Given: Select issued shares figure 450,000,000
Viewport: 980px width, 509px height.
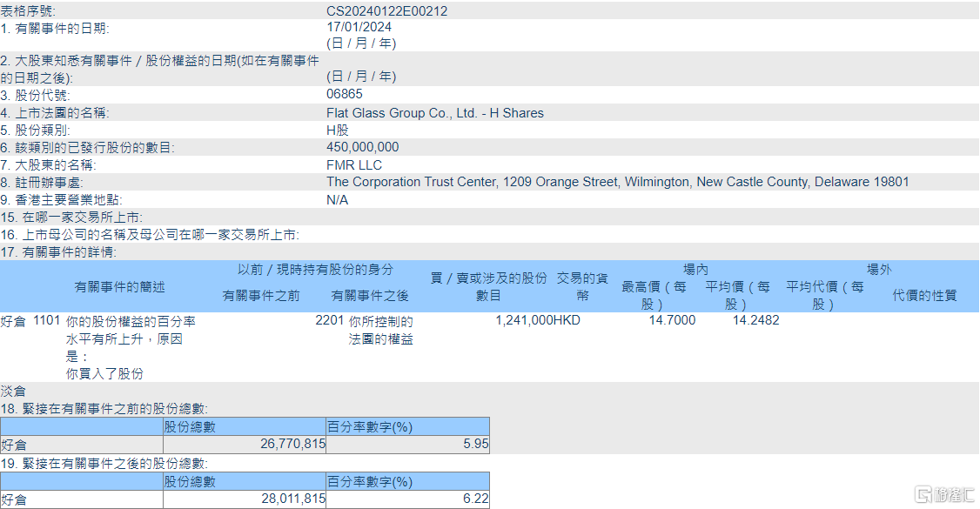Looking at the screenshot, I should (x=363, y=147).
